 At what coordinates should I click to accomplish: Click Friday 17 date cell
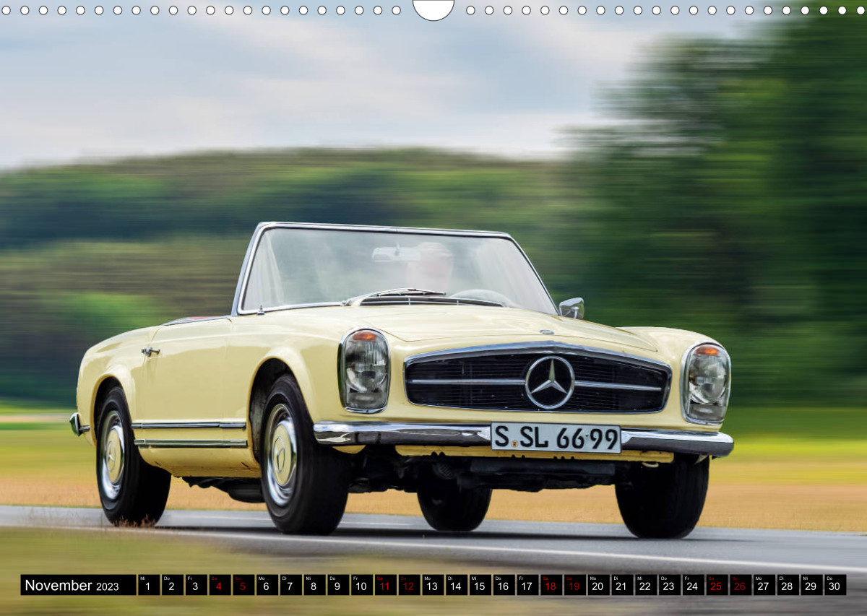pyautogui.click(x=527, y=585)
